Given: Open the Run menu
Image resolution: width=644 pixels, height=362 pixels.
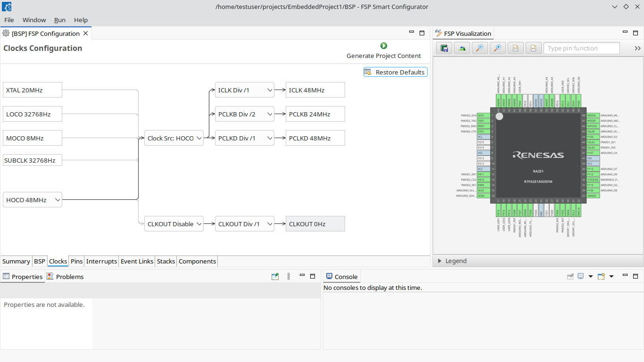Looking at the screenshot, I should point(60,20).
